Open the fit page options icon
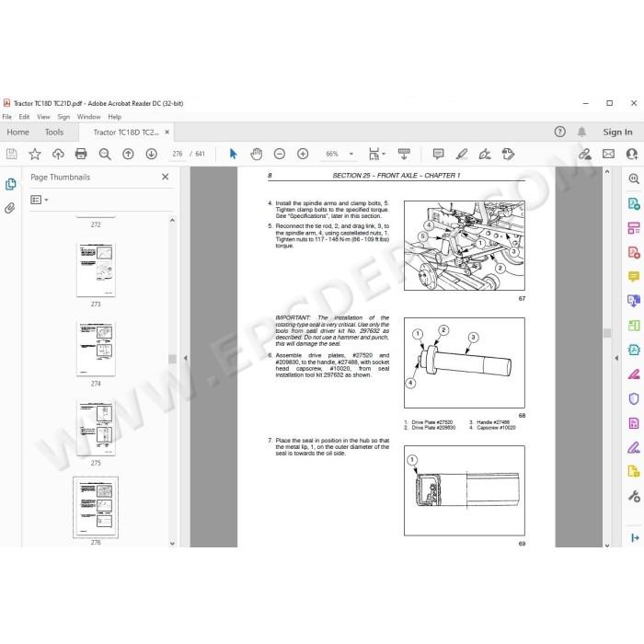 pyautogui.click(x=374, y=154)
